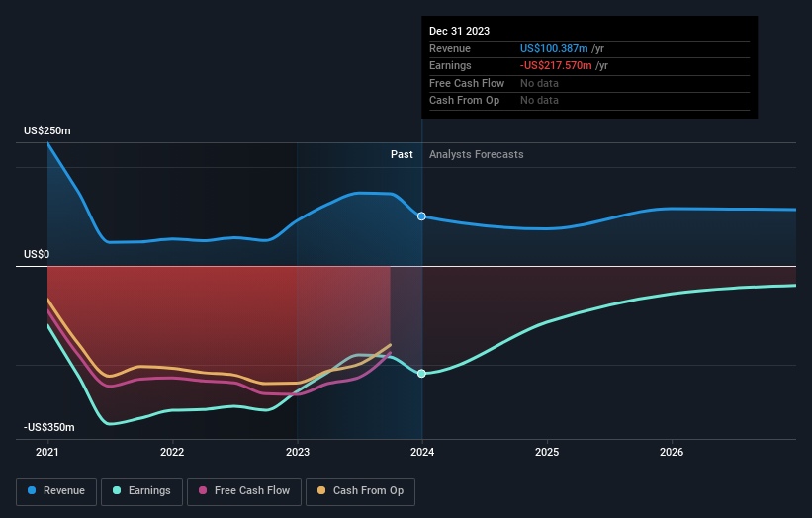Click the 2023 x-axis label
Screen dimensions: 812x518
298,452
